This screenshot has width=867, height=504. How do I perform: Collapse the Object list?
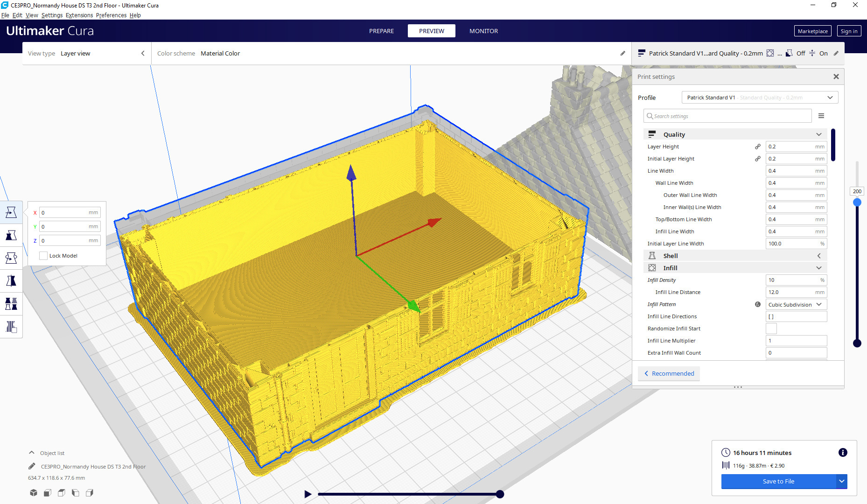(x=31, y=453)
